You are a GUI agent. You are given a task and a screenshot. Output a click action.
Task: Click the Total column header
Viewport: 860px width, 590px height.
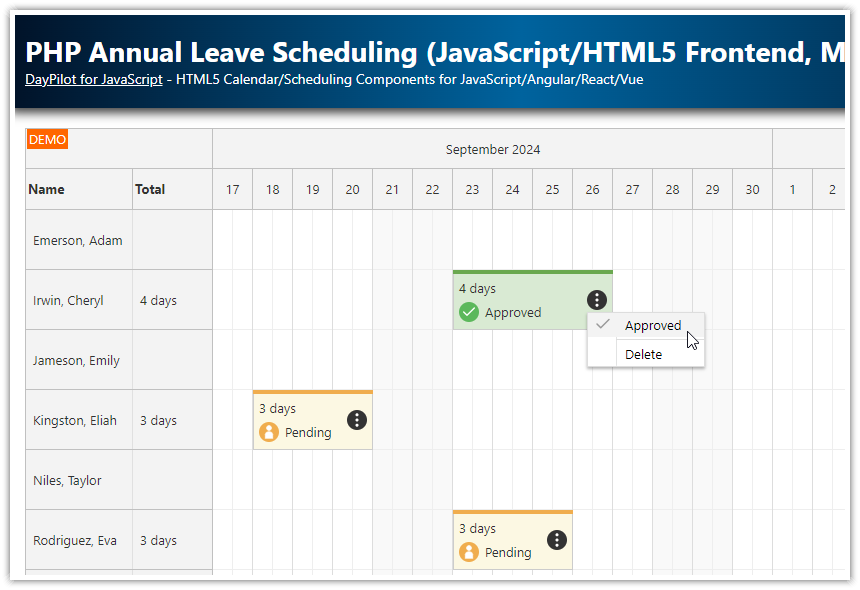pyautogui.click(x=150, y=189)
